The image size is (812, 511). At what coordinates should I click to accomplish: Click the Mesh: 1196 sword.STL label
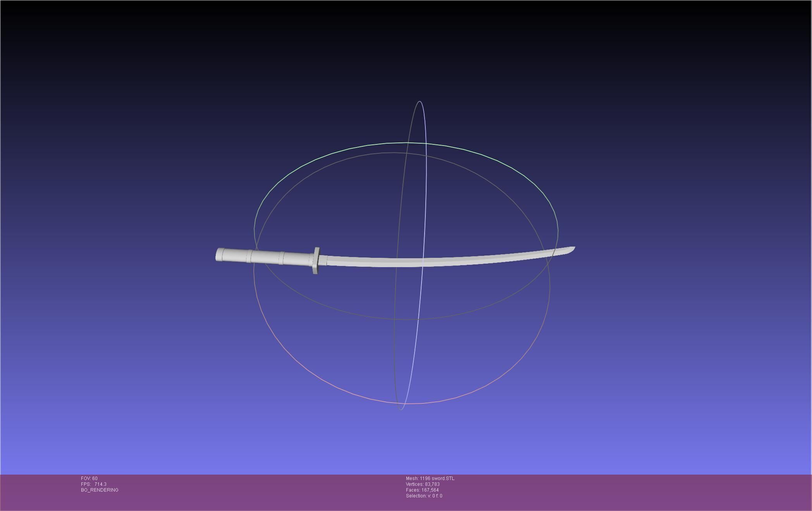pyautogui.click(x=430, y=478)
